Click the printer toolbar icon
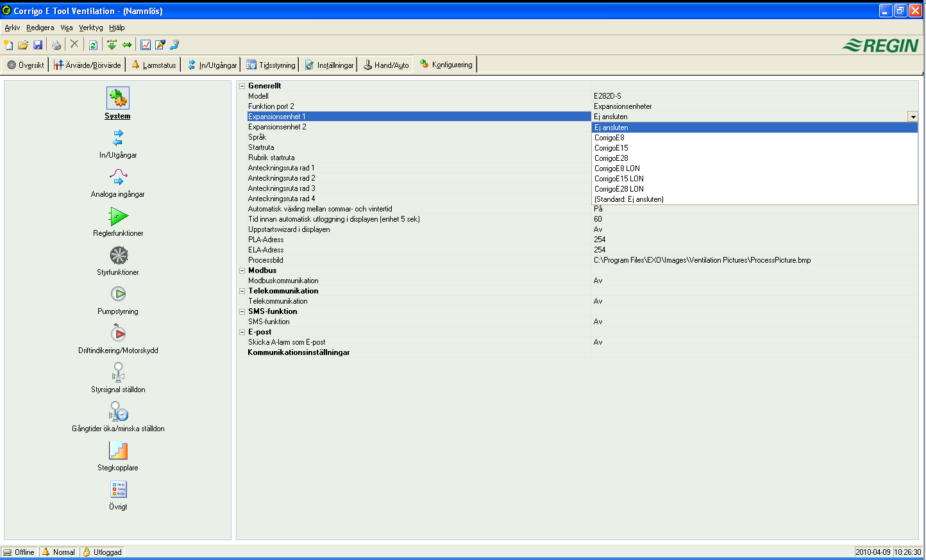 (56, 45)
